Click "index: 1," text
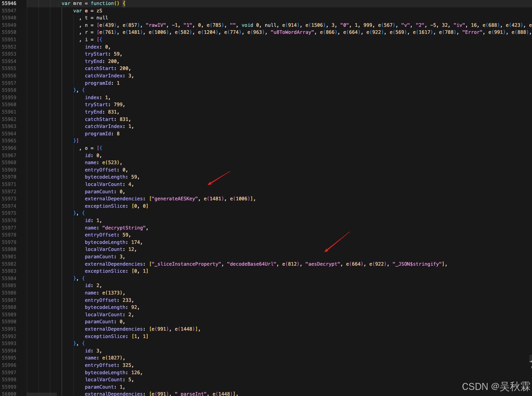 tap(98, 97)
